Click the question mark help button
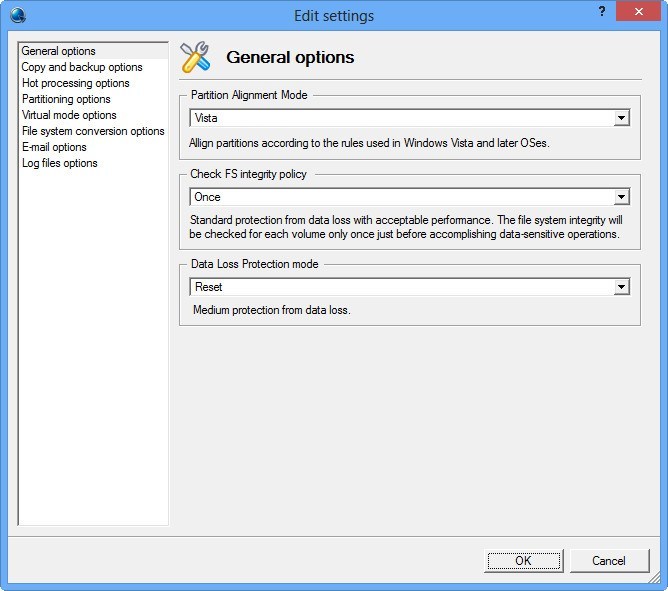 pos(602,12)
